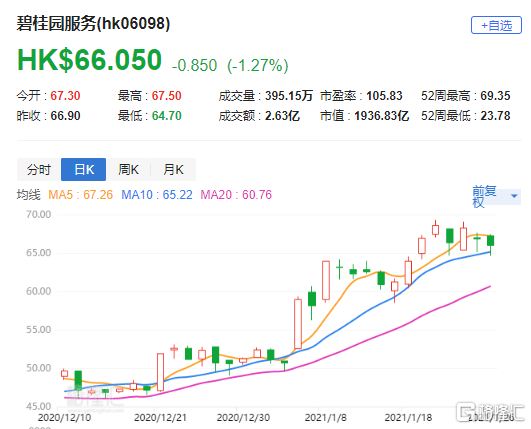Click the stock title 碧桂园服务(hk06098)

(x=93, y=24)
